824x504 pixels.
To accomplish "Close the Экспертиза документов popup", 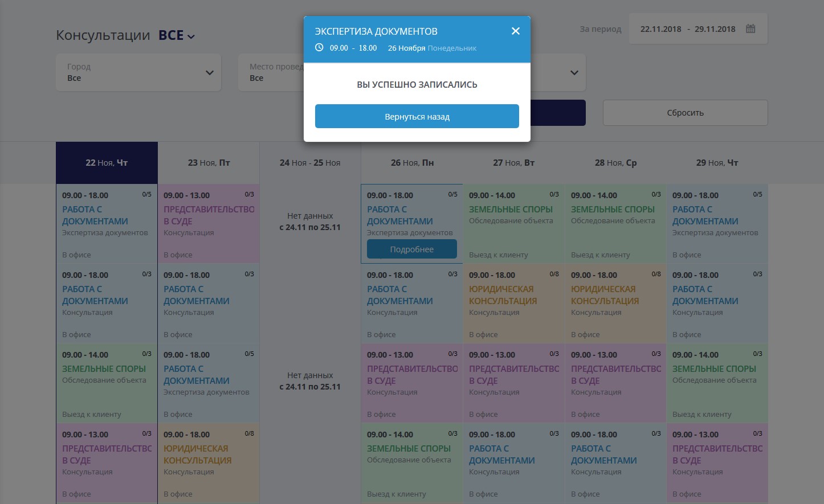I will click(515, 31).
